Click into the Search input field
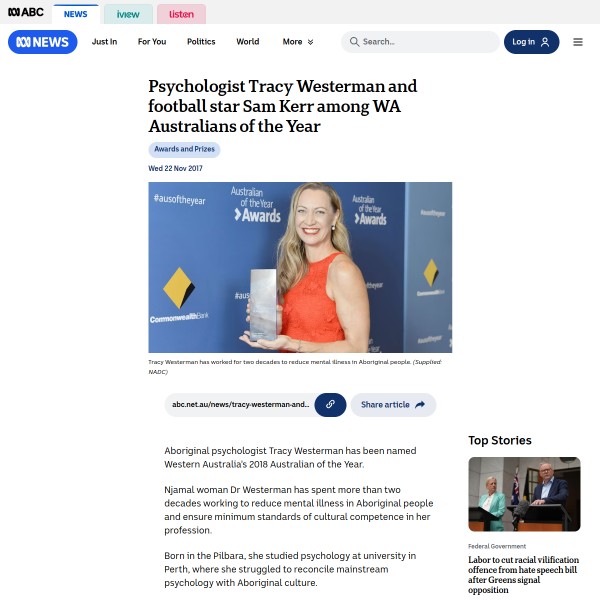600x600 pixels. click(x=420, y=42)
